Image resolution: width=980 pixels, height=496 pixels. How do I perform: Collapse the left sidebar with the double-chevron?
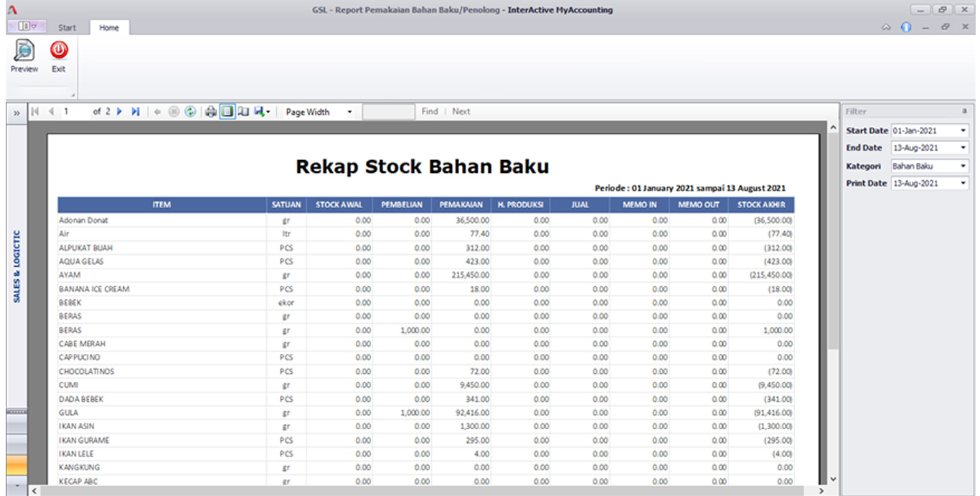[x=16, y=111]
